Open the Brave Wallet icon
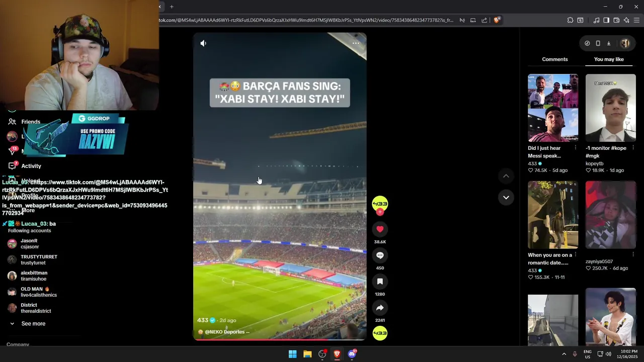This screenshot has width=644, height=362. 616,20
